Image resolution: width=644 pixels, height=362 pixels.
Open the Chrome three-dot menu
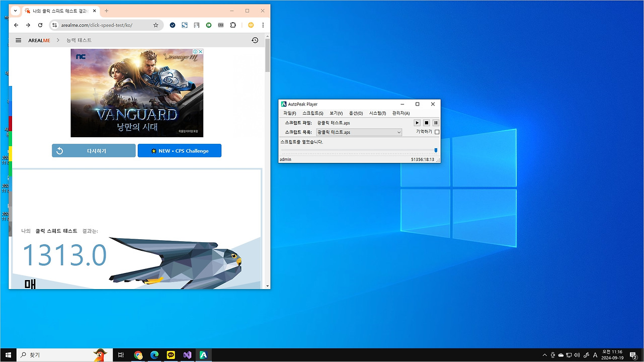coord(263,25)
